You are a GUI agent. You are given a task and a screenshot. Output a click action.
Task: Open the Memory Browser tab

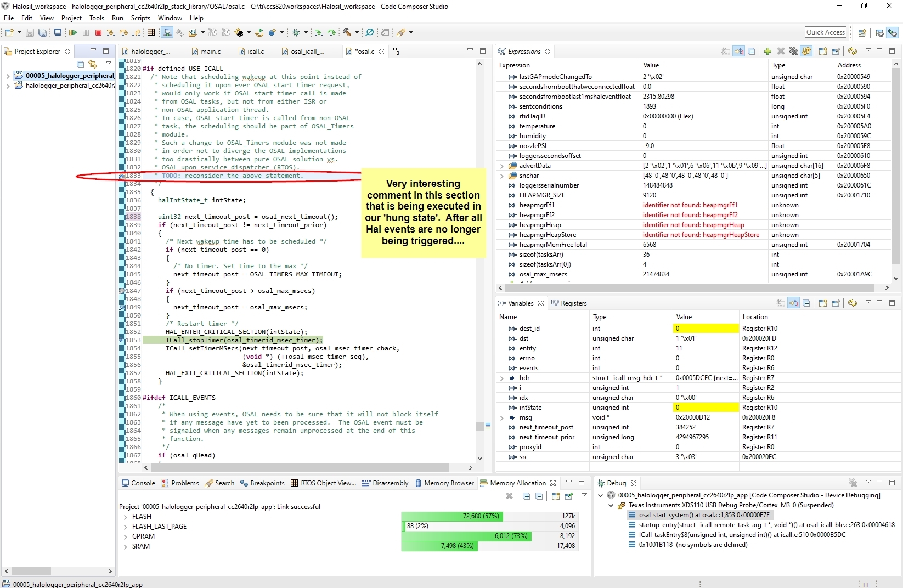[x=444, y=483]
